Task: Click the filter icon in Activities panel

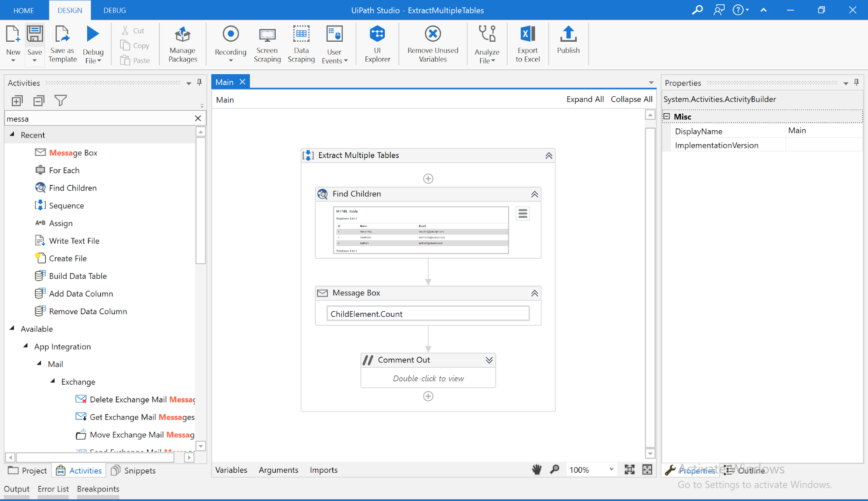Action: pos(60,101)
